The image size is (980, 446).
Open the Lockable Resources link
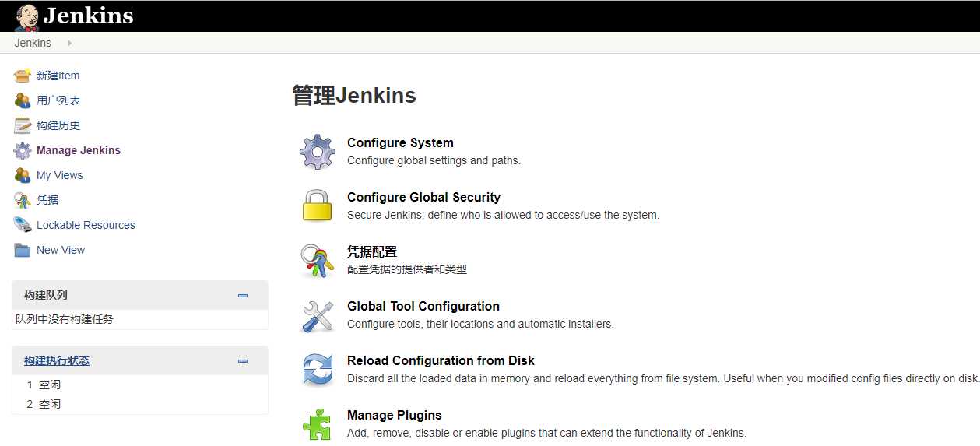click(86, 225)
